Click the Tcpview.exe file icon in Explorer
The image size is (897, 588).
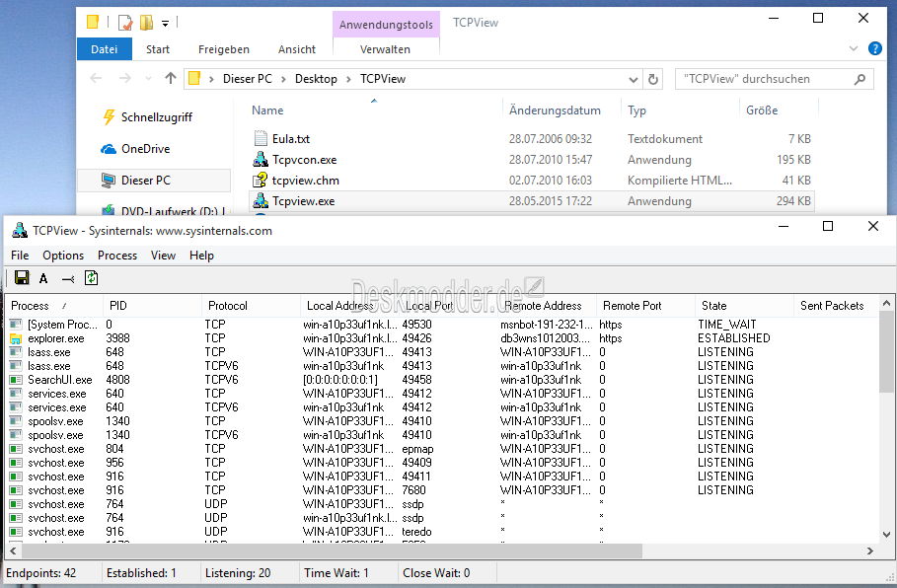click(x=261, y=200)
